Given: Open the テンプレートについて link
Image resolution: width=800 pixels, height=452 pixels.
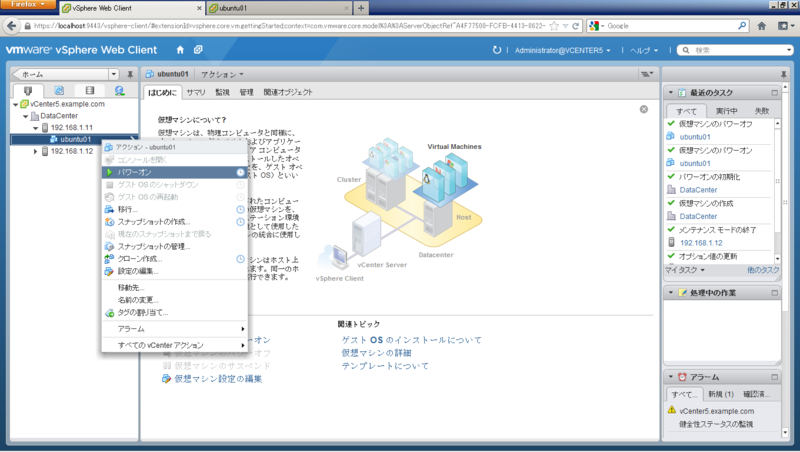Looking at the screenshot, I should 385,366.
